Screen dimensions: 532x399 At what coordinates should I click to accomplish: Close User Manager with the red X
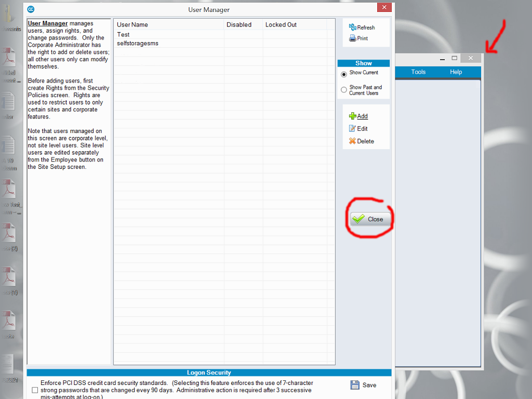tap(384, 7)
